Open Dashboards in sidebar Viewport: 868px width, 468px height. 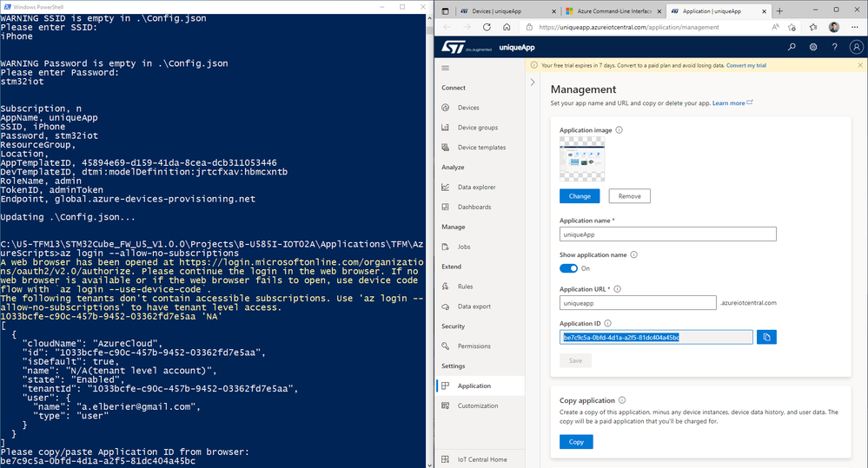pos(474,208)
